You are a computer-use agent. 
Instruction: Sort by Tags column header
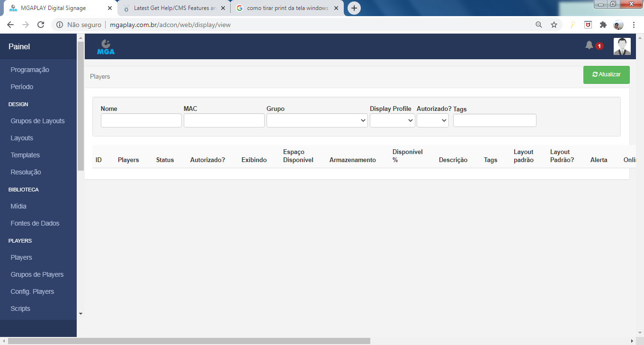click(491, 160)
